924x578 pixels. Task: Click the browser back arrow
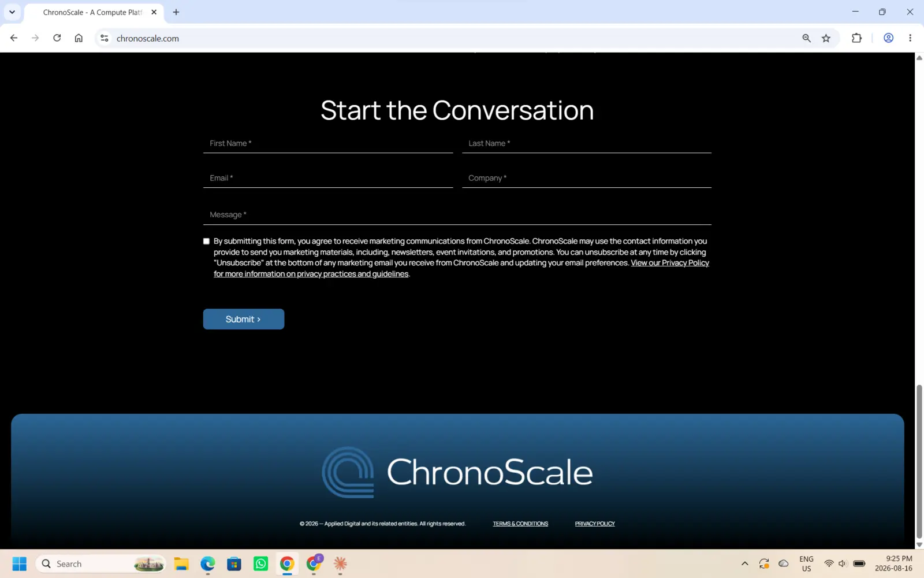[x=14, y=38]
